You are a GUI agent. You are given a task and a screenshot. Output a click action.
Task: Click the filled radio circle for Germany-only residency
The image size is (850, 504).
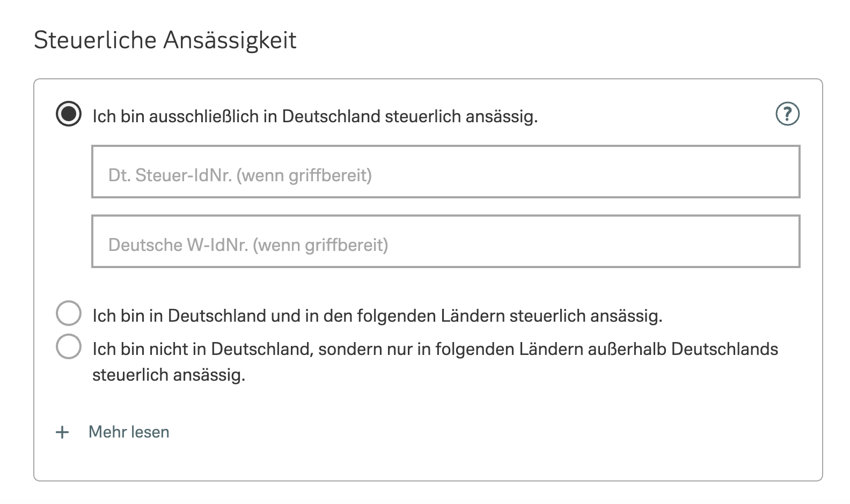pyautogui.click(x=69, y=114)
